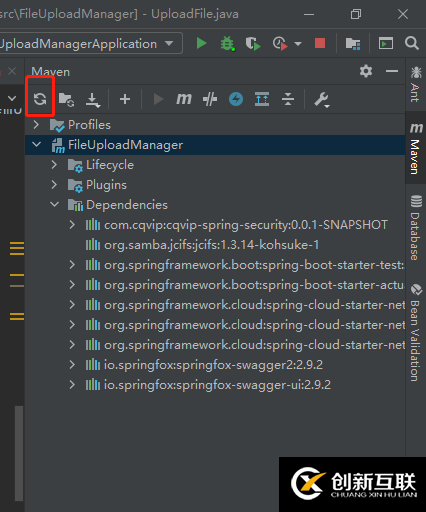Stop the running application
This screenshot has height=512, width=426.
tap(320, 43)
